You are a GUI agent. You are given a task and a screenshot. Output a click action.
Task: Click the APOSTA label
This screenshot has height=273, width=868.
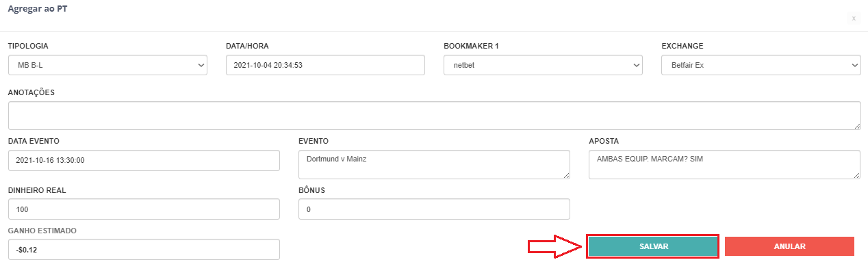(604, 141)
